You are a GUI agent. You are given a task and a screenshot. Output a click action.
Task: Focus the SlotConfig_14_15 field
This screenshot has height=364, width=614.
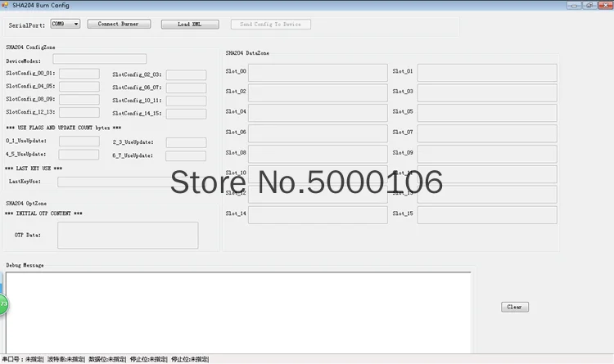click(x=186, y=114)
